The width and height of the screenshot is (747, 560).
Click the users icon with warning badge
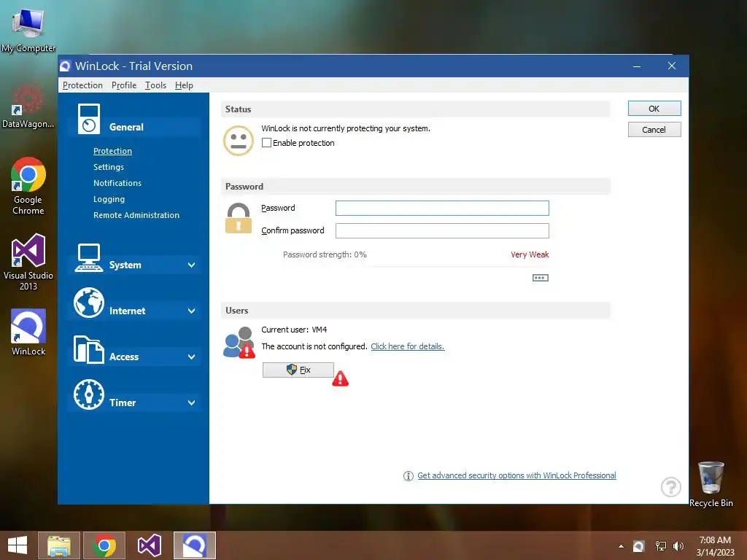point(239,343)
